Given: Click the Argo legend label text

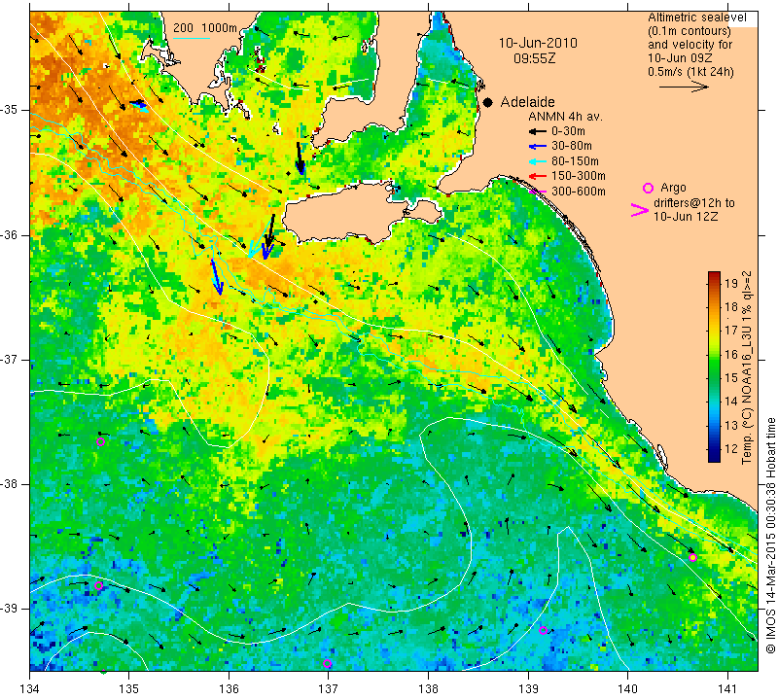Looking at the screenshot, I should coord(673,188).
